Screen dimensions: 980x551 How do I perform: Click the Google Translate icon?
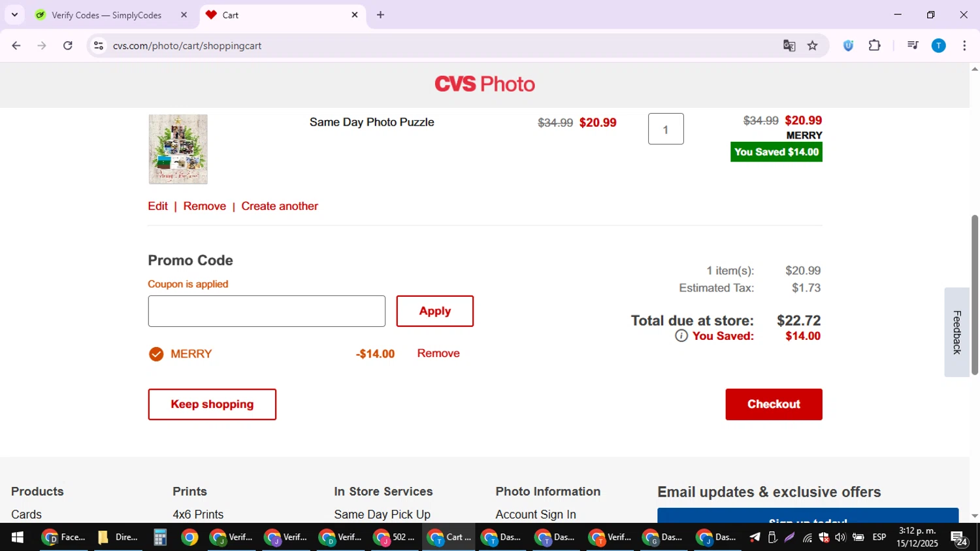point(789,46)
